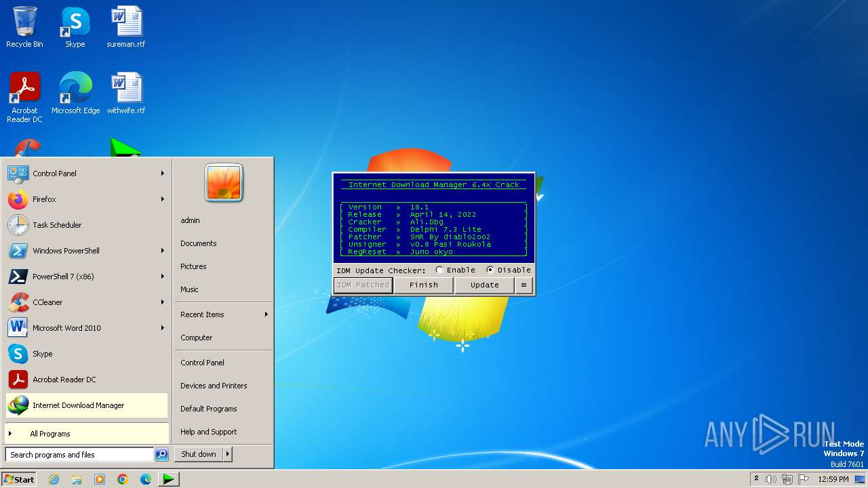Click Update in IDM crack window

tap(484, 285)
